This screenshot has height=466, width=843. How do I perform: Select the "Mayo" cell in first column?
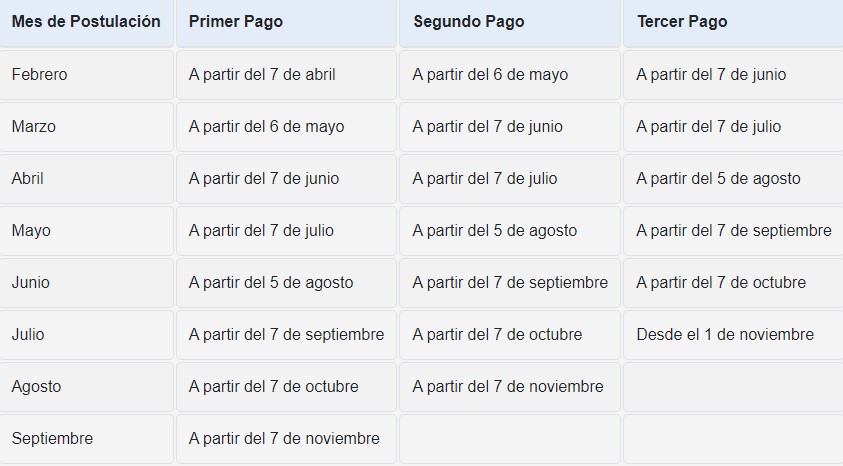pyautogui.click(x=31, y=231)
